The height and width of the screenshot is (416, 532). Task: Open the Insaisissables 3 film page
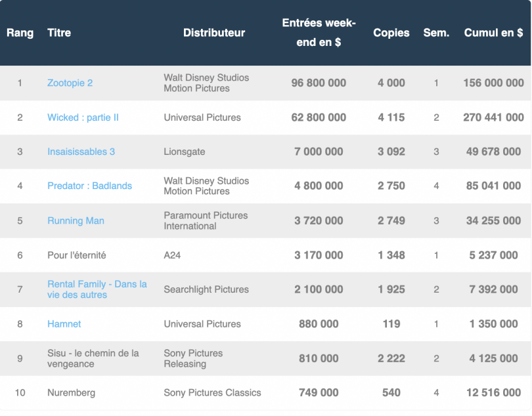point(81,152)
